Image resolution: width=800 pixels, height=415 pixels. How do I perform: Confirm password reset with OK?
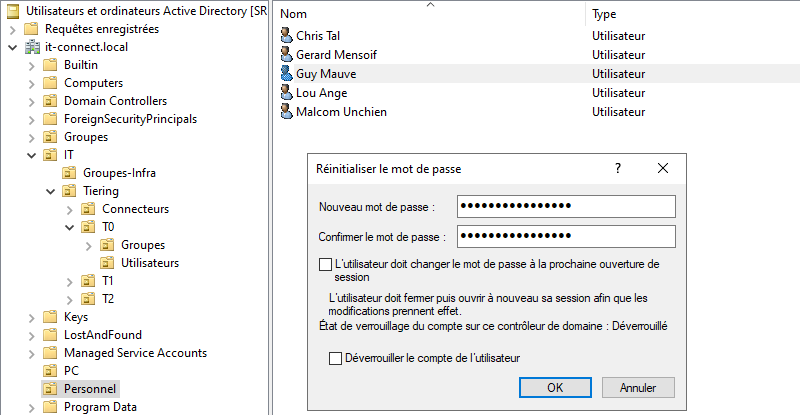555,387
